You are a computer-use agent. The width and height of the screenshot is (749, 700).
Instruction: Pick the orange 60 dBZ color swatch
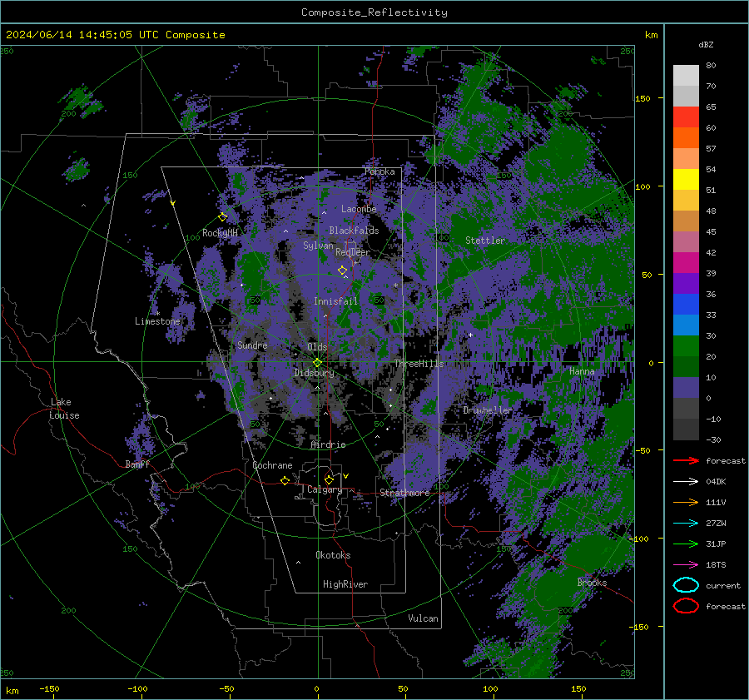(x=686, y=137)
